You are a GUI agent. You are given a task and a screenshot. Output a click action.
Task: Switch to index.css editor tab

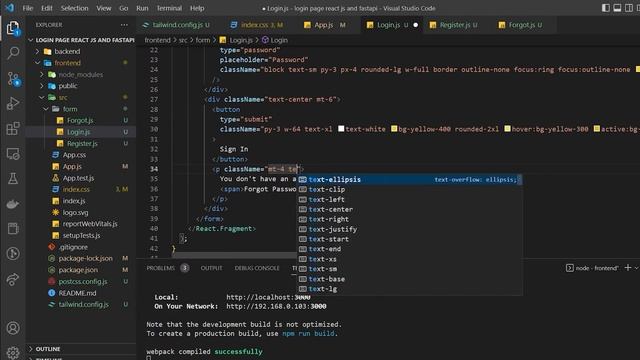click(256, 25)
